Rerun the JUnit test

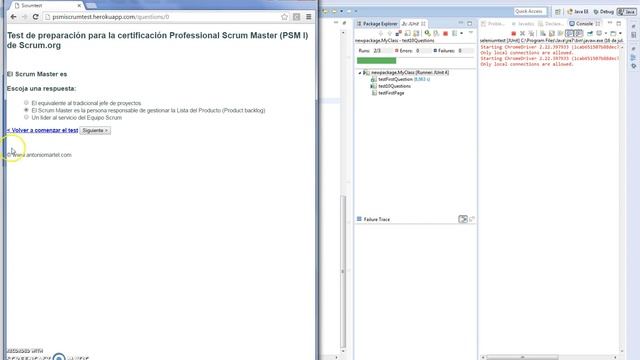[x=427, y=33]
